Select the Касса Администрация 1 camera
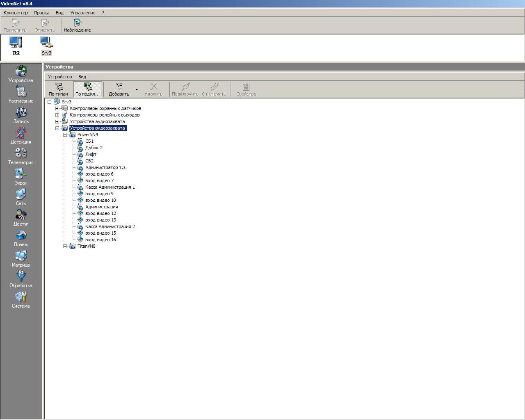 (110, 187)
